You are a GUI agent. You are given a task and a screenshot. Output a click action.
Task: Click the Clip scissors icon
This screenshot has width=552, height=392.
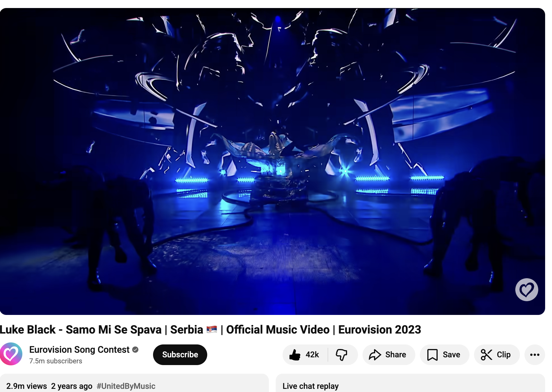(486, 355)
